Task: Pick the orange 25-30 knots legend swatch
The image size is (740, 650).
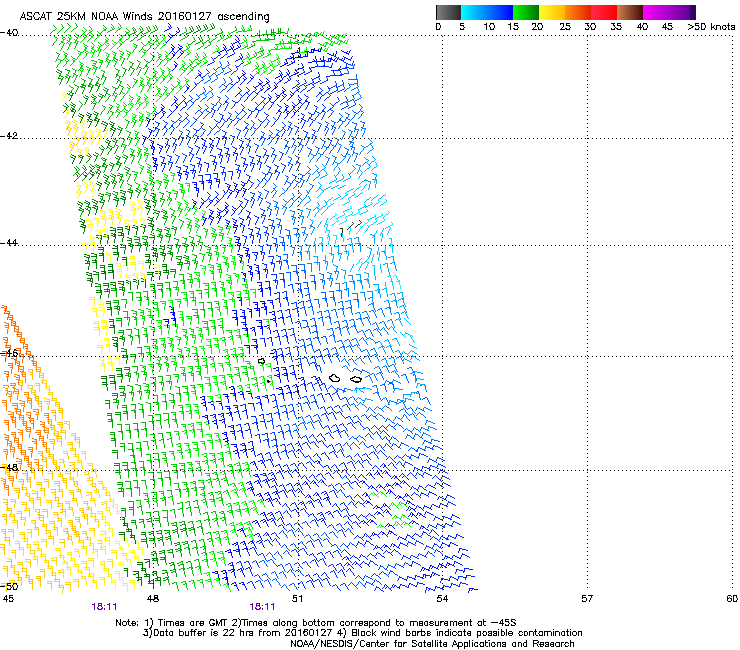Action: pyautogui.click(x=578, y=12)
